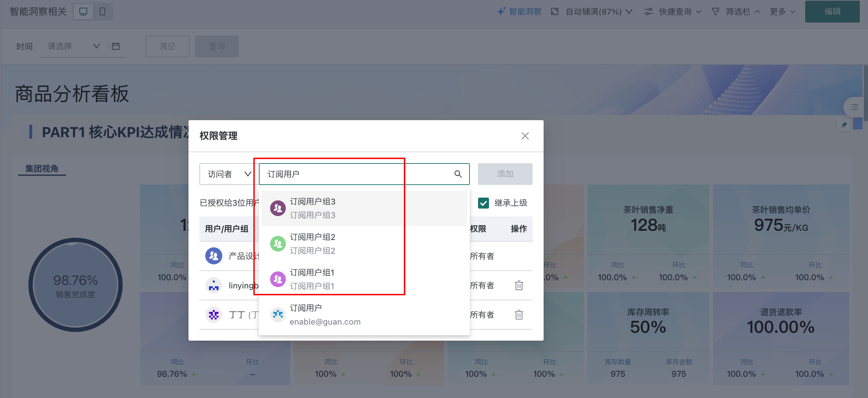
Task: Close the 权限管理 dialog
Action: (525, 136)
